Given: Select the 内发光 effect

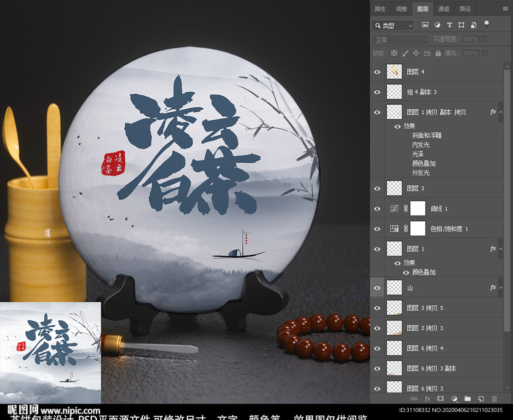Looking at the screenshot, I should click(x=421, y=144).
